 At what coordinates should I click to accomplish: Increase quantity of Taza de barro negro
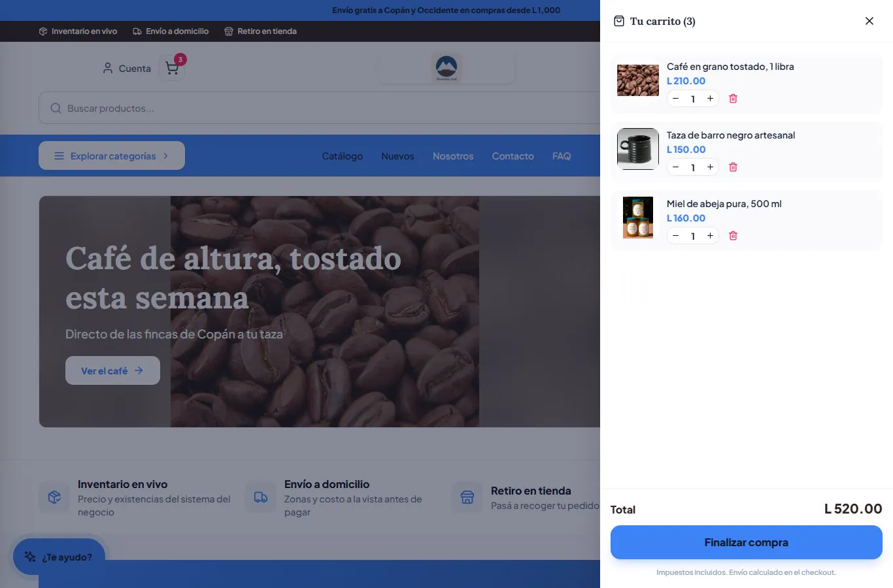[x=710, y=167]
